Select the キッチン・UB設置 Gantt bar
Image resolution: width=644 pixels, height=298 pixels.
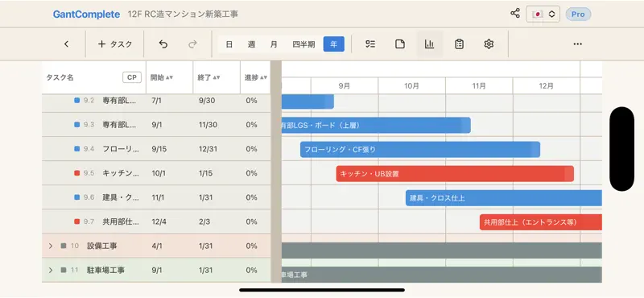coord(455,173)
